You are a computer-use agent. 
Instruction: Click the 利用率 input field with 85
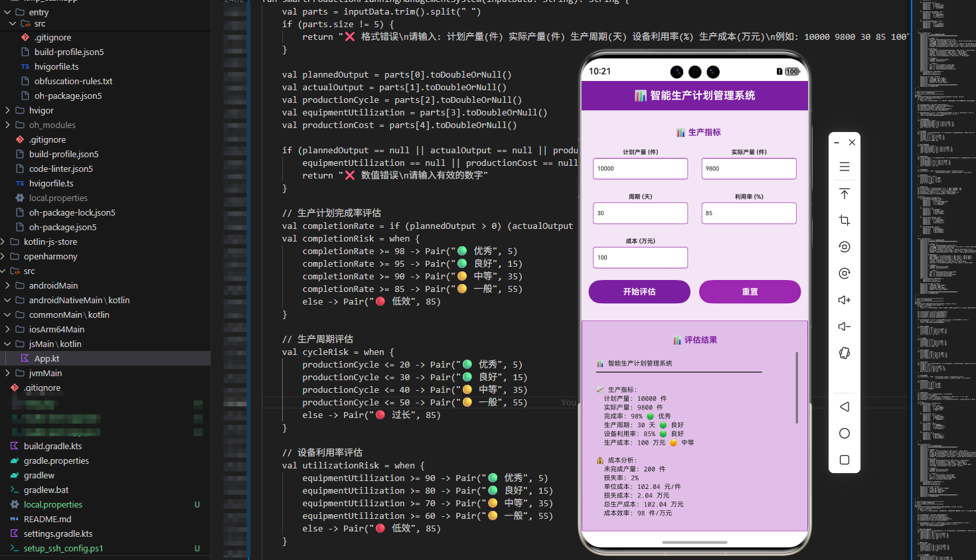coord(749,213)
